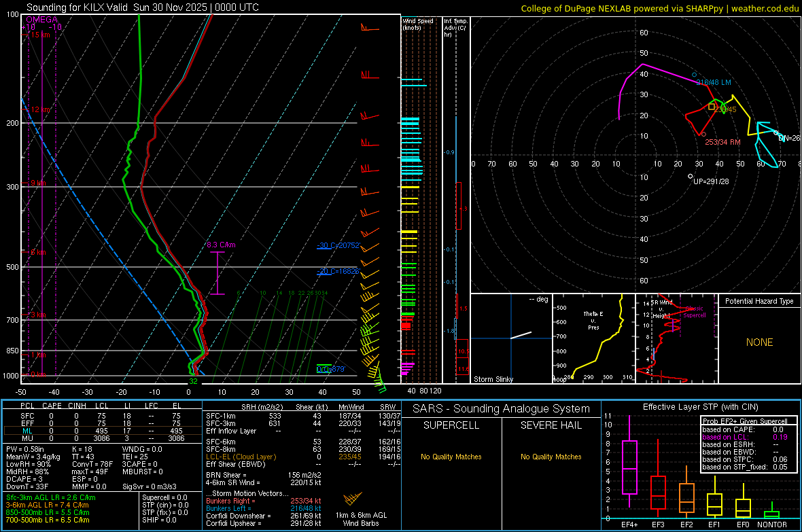Click the UP=291/28 Corfidi upshear marker
The width and height of the screenshot is (802, 532).
coord(690,176)
